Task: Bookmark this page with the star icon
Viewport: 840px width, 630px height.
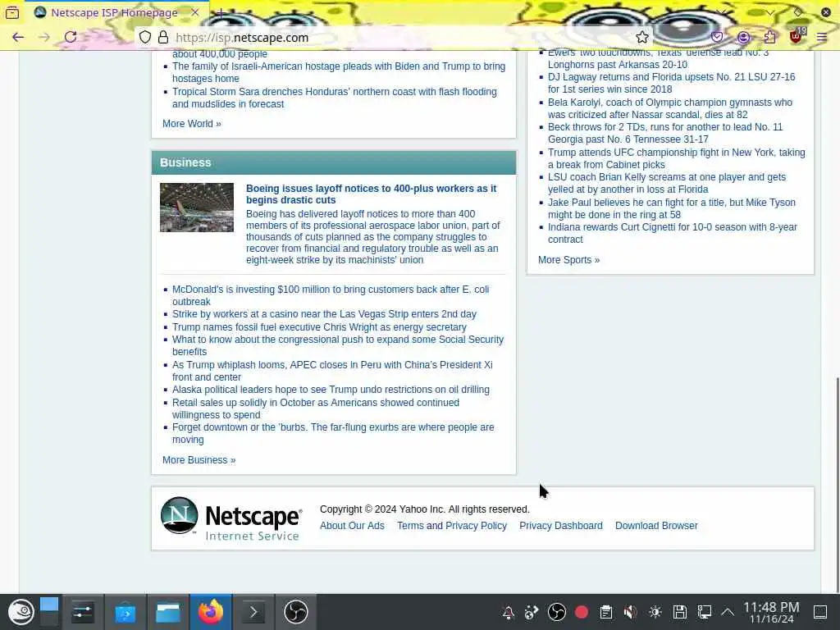Action: point(641,37)
